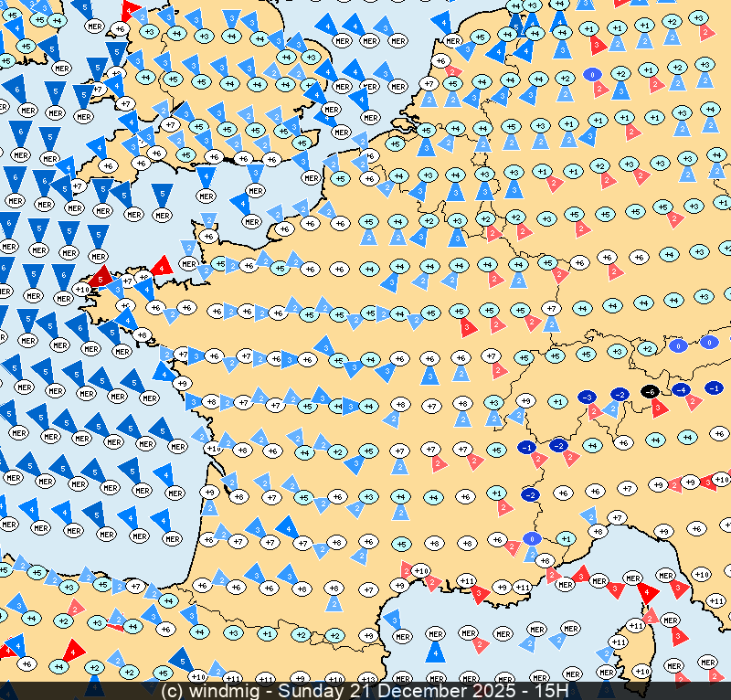This screenshot has height=700, width=731.
Task: Click the 15H time in the caption
Action: (553, 691)
